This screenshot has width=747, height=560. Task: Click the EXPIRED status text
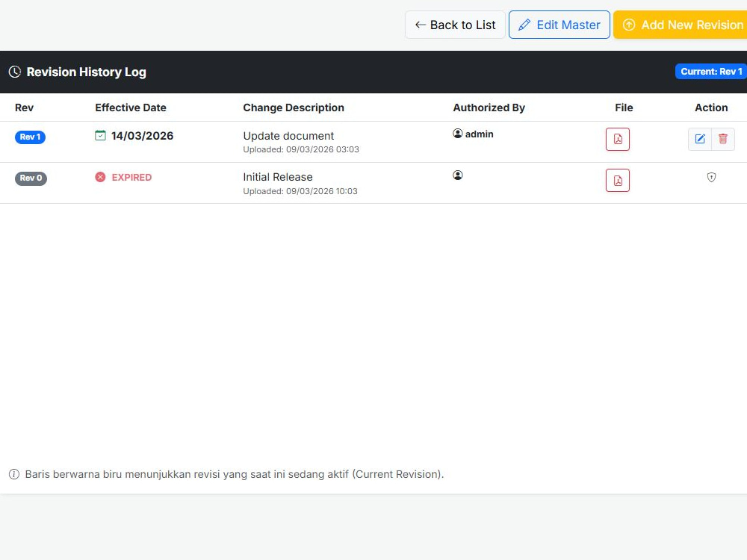coord(131,177)
